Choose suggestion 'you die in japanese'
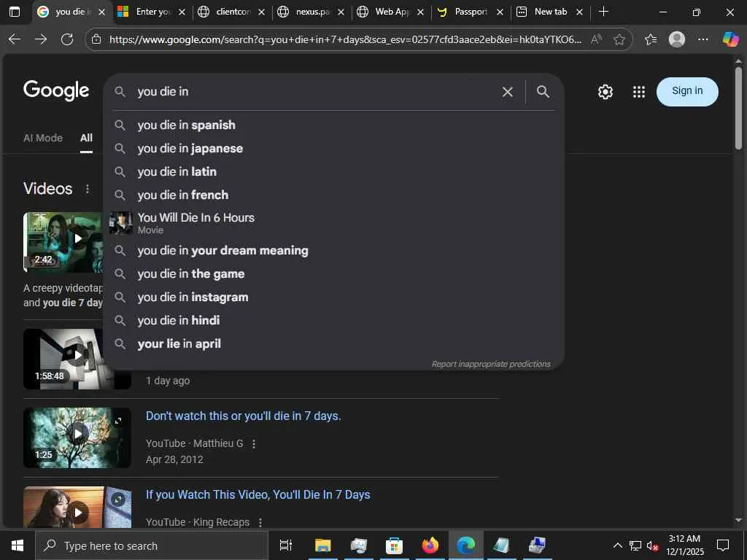Image resolution: width=747 pixels, height=560 pixels. (x=334, y=148)
